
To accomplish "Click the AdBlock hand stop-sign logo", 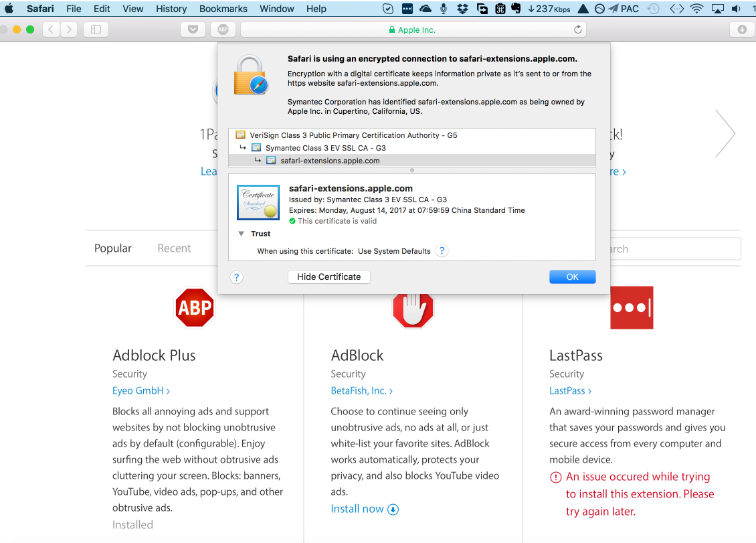I will 413,310.
